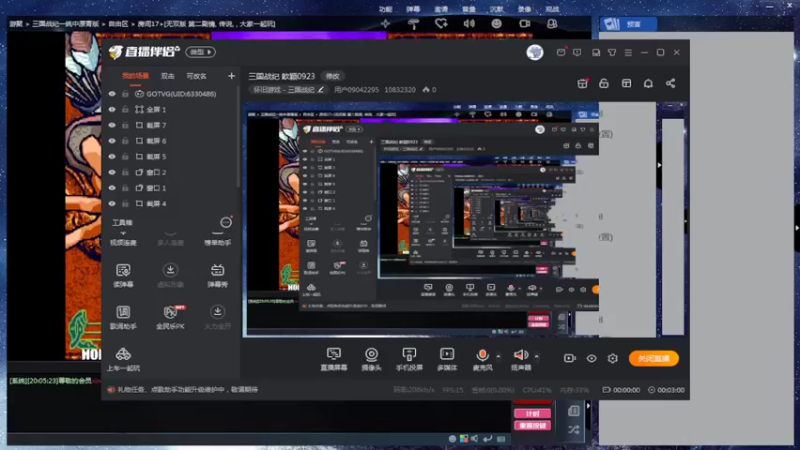Toggle preview eye icon beside settings gear
This screenshot has height=450, width=800.
click(x=591, y=358)
